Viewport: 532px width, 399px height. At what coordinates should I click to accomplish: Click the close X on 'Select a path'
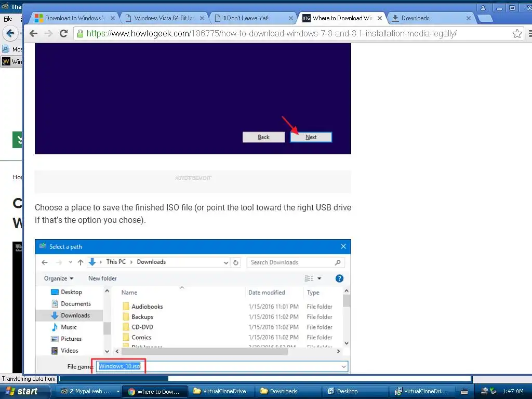(x=343, y=246)
